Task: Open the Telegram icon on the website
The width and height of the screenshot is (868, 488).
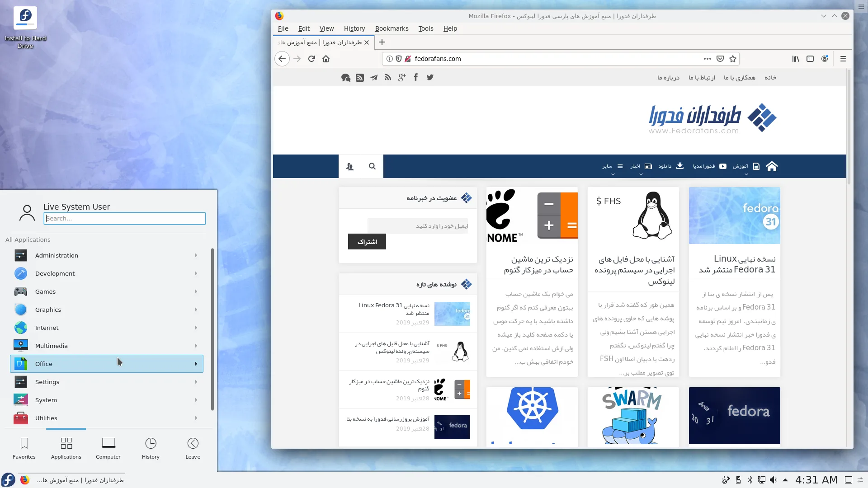Action: [374, 78]
